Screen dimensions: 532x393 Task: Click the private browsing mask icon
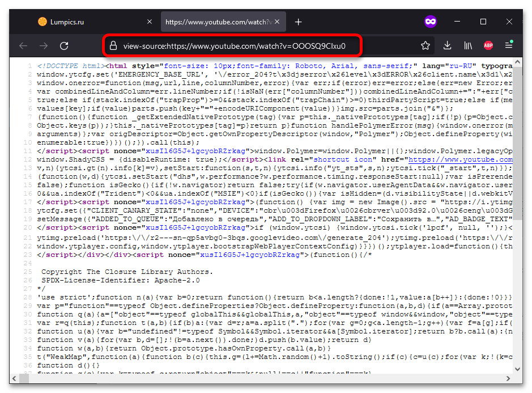[431, 22]
